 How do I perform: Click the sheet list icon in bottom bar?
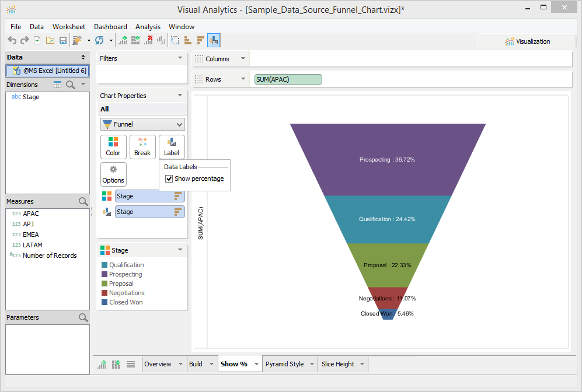point(131,364)
